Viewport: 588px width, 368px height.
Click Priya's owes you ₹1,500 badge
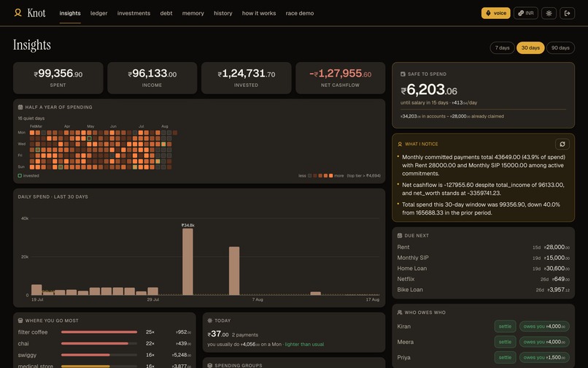(544, 358)
